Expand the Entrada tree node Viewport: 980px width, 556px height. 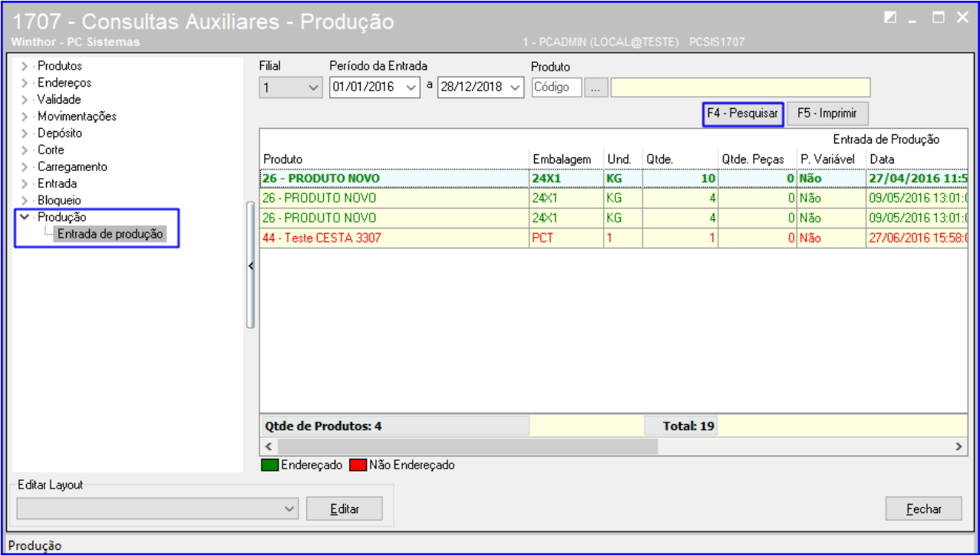click(x=25, y=184)
